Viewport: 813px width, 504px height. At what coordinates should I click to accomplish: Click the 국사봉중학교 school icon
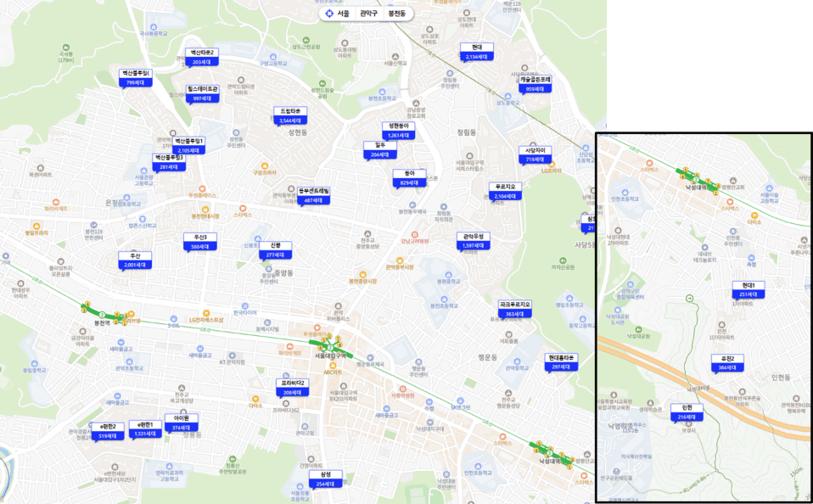153,26
